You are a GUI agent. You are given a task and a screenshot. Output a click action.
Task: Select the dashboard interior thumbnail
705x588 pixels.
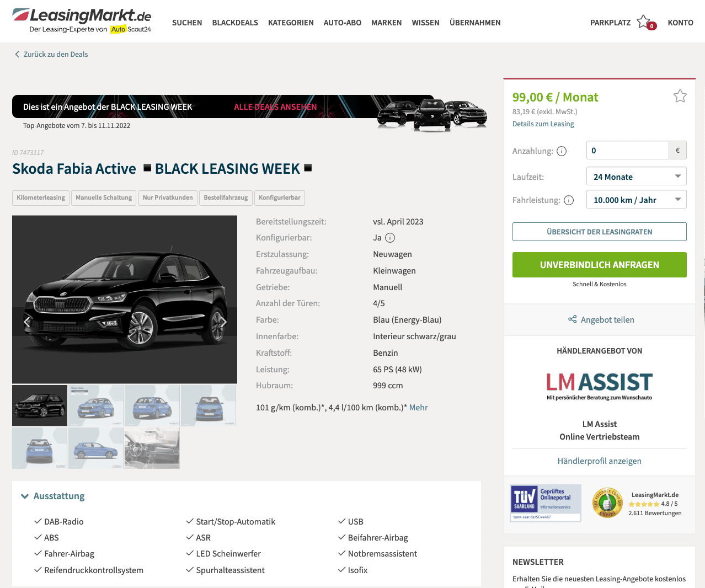pos(152,448)
